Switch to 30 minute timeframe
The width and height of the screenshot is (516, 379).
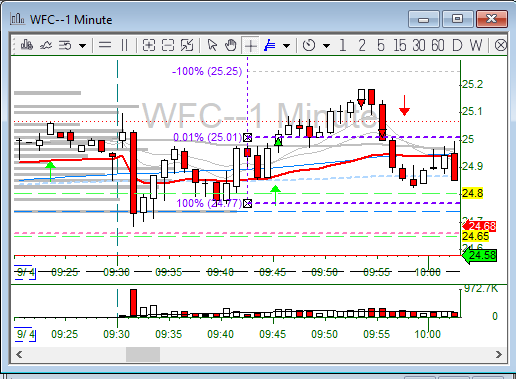pyautogui.click(x=419, y=45)
